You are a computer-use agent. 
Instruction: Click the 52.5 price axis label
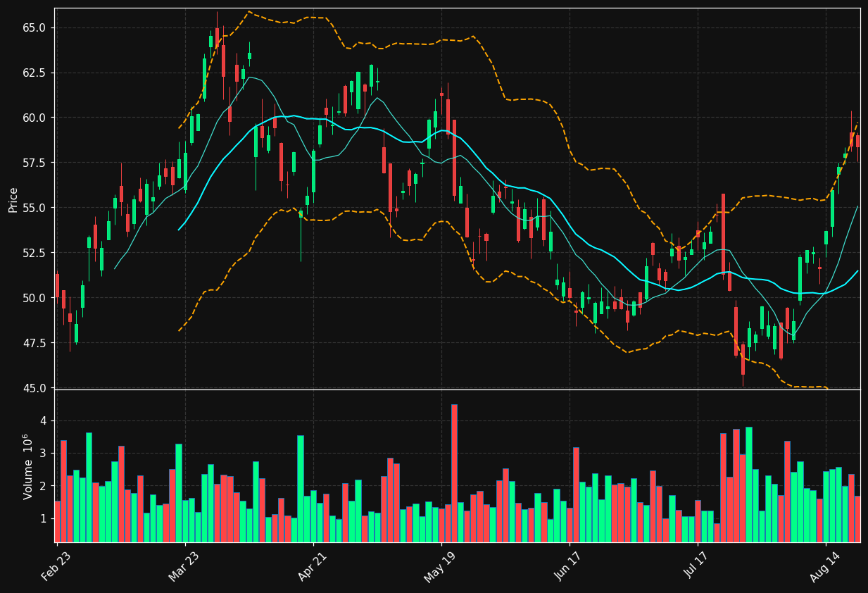point(34,253)
